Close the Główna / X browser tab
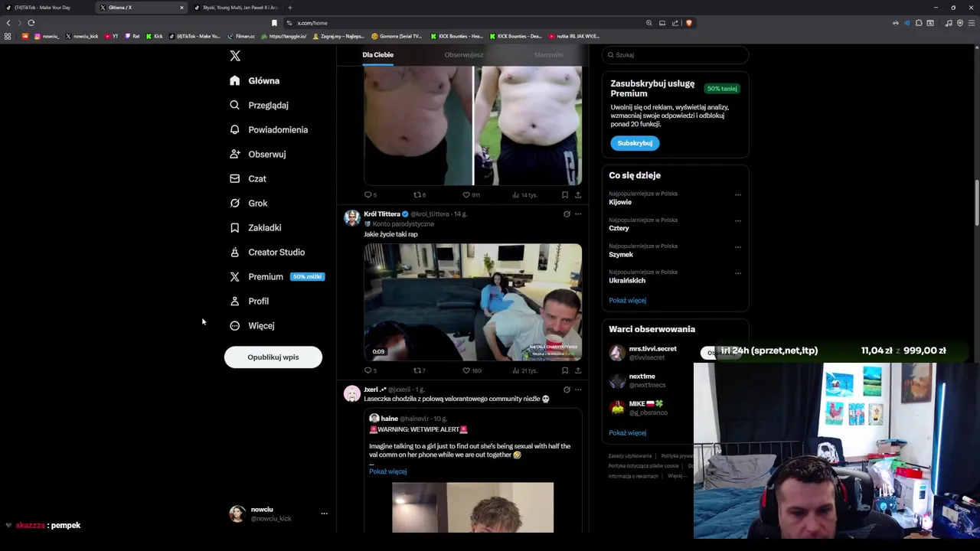 181,8
